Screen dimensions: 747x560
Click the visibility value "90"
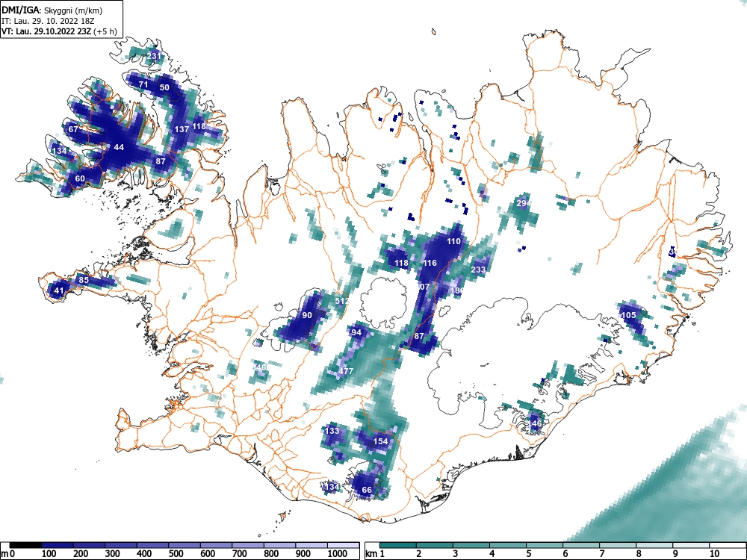(x=307, y=315)
